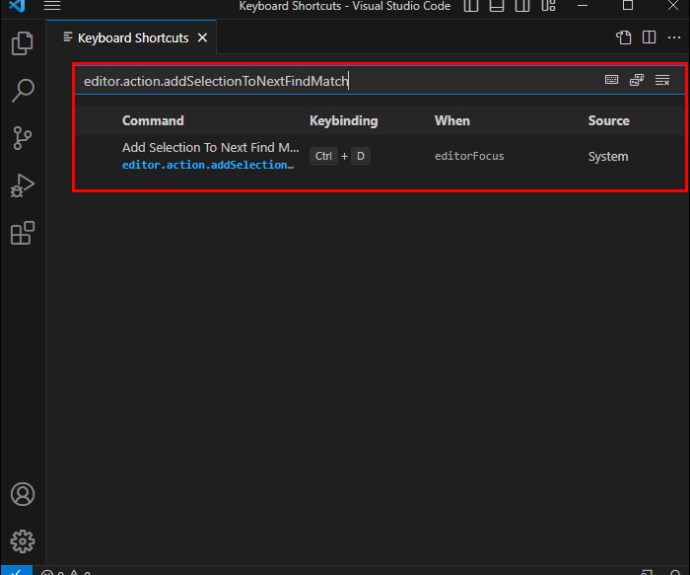Open the Extensions view
Viewport: 690px width, 575px height.
[x=22, y=233]
